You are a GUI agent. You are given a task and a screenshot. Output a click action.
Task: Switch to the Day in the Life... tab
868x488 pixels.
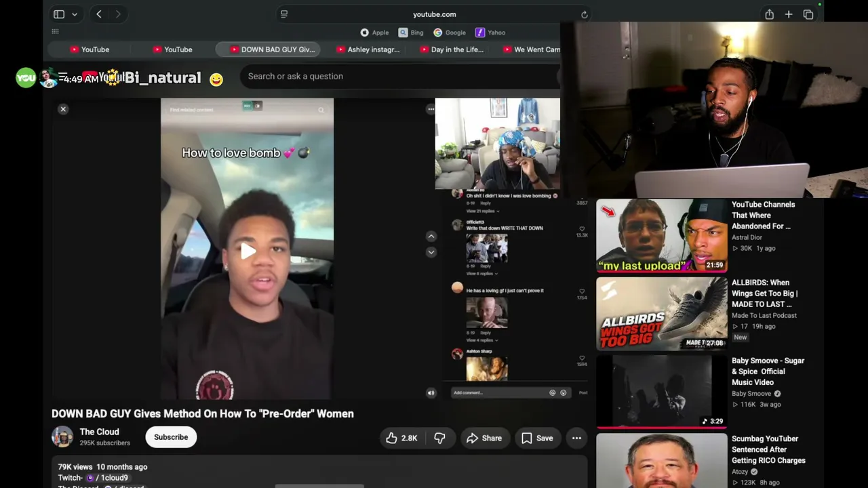[452, 49]
